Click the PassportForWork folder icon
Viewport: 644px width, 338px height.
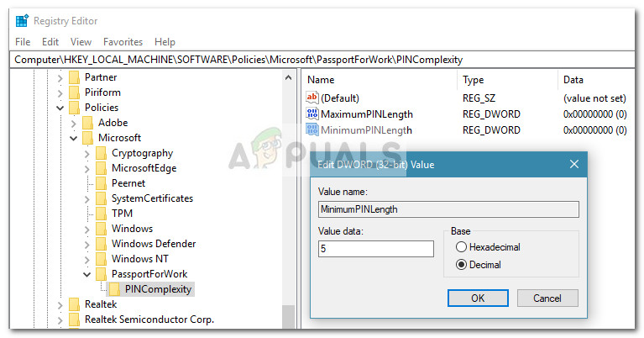pyautogui.click(x=101, y=274)
